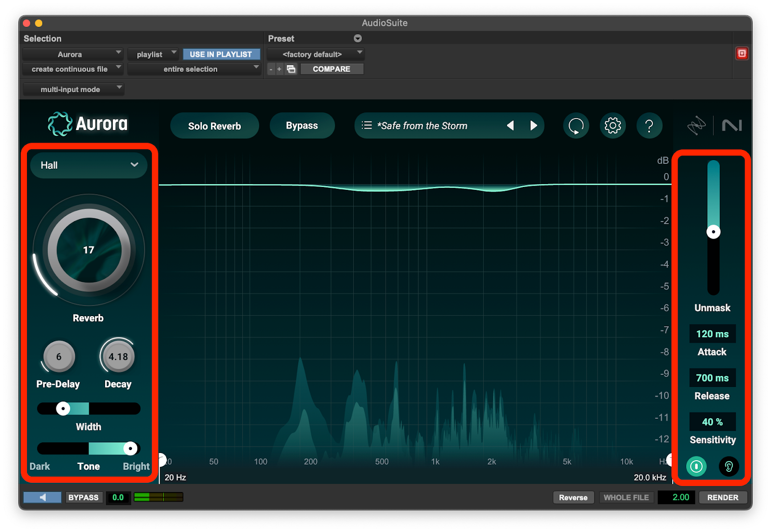Click the RENDER button
Screen dimensions: 771x532
tap(723, 497)
